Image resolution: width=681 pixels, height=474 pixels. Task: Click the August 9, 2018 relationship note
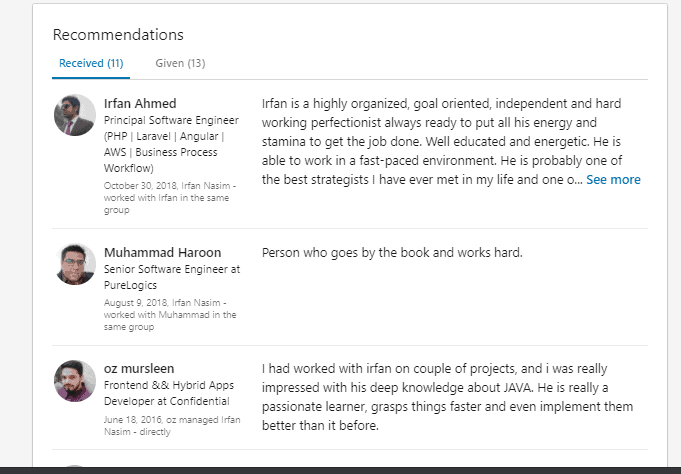[x=170, y=315]
